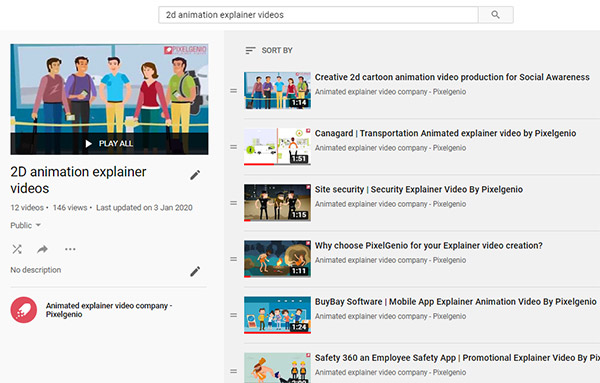Focus the search box with '2d animation explainer videos'

point(318,15)
